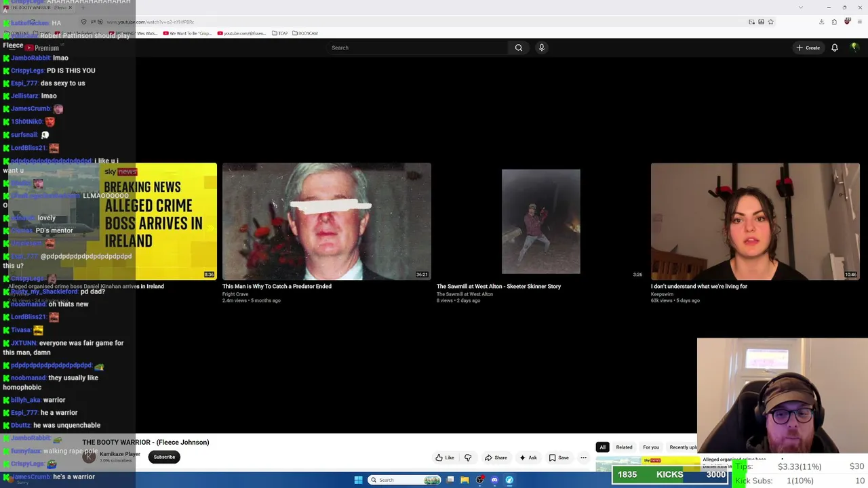Subscribe to the Kamikaze Player channel
Viewport: 868px width, 488px height.
(x=164, y=457)
